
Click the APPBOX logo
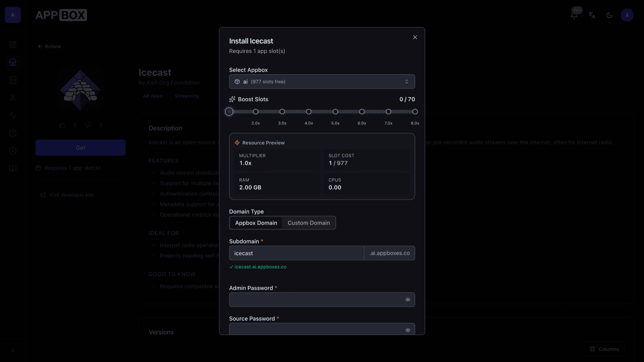(x=61, y=15)
